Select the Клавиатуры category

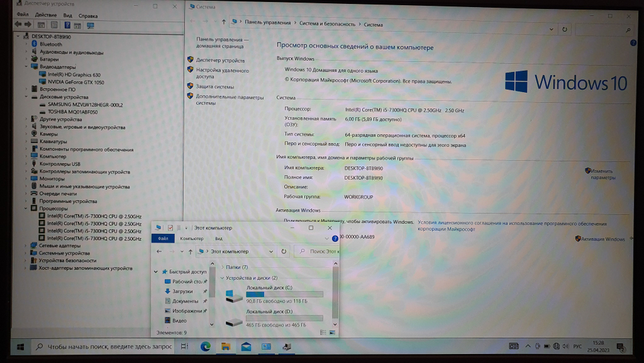click(53, 141)
